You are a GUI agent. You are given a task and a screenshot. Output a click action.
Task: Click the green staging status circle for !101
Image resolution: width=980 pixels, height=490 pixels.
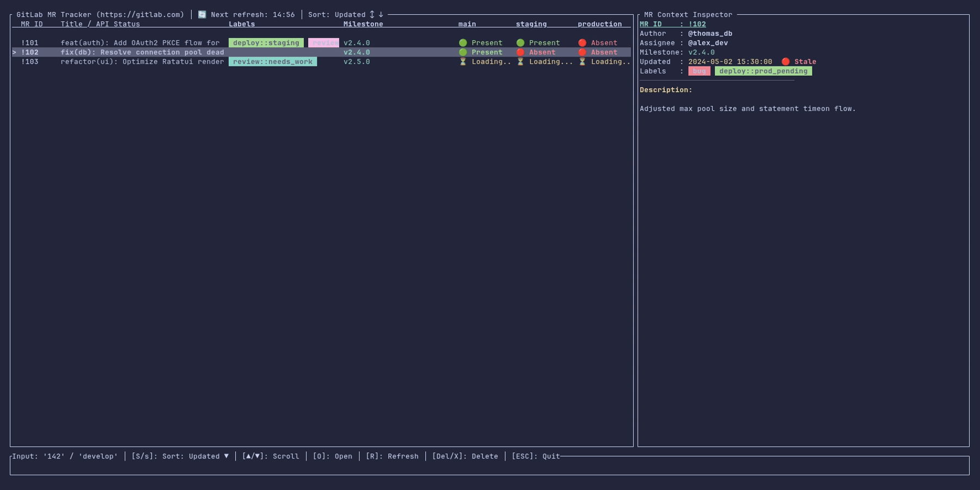[x=520, y=43]
